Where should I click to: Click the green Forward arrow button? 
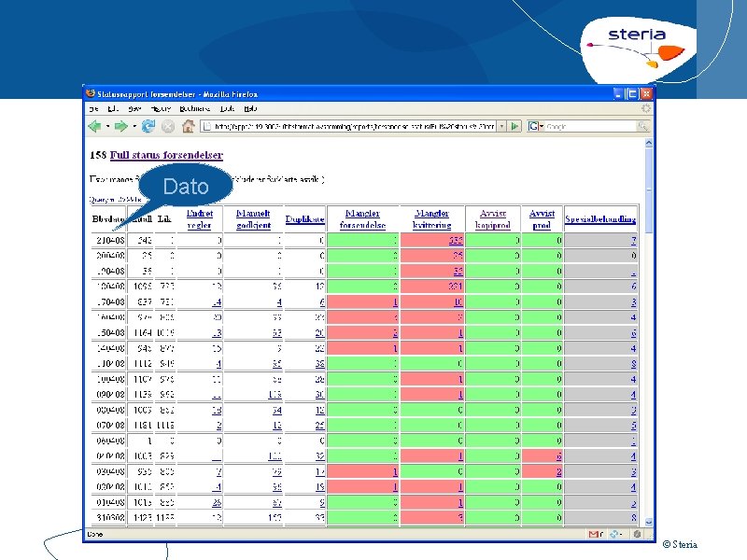click(x=121, y=126)
